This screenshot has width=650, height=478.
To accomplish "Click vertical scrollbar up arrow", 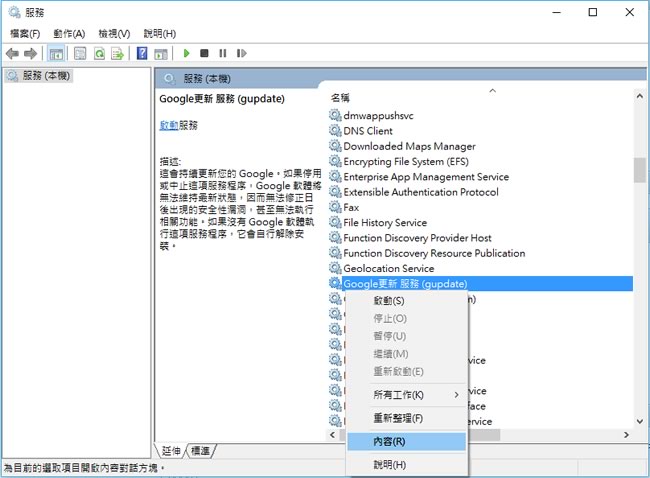I will (640, 96).
